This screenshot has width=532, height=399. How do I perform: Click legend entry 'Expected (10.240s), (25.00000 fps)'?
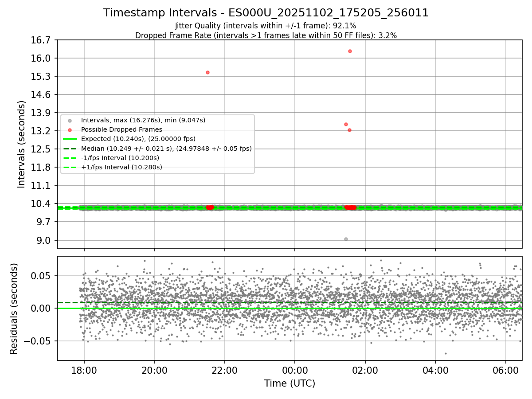[138, 139]
